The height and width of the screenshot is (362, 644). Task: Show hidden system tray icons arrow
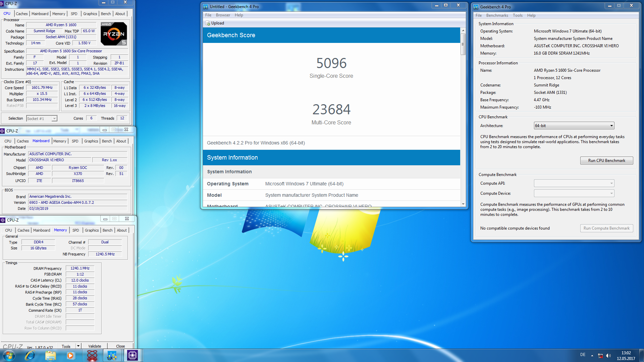592,356
